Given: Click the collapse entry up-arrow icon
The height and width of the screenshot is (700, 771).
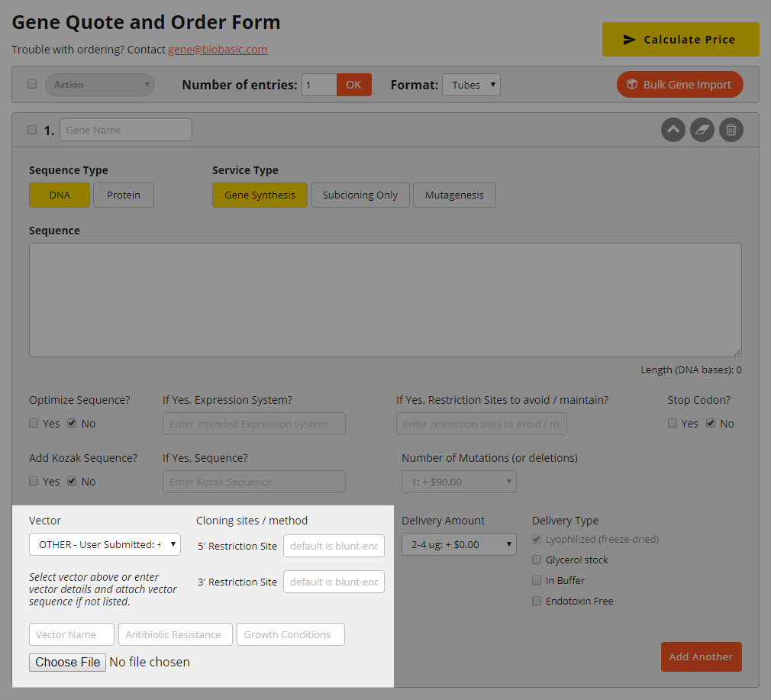Looking at the screenshot, I should tap(673, 130).
